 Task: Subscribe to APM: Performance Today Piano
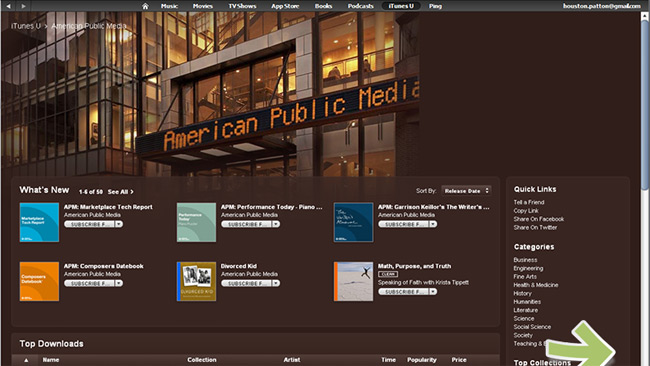click(x=246, y=224)
